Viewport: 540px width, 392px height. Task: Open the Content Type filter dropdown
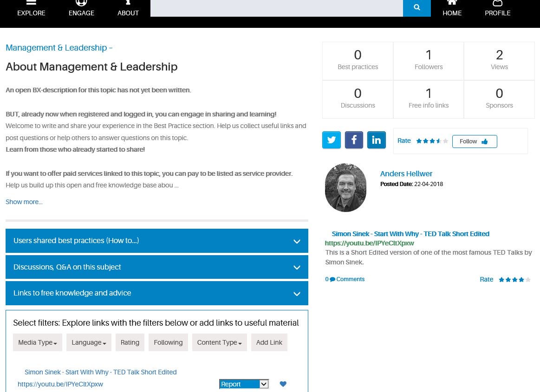[x=219, y=342]
